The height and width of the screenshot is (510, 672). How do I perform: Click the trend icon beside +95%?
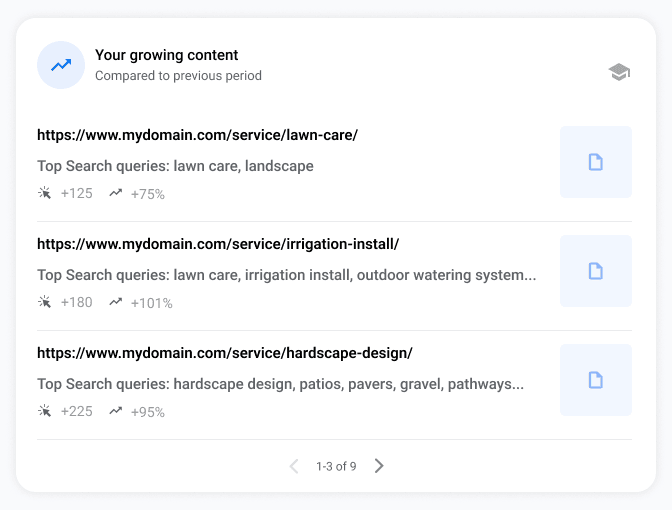[x=116, y=411]
